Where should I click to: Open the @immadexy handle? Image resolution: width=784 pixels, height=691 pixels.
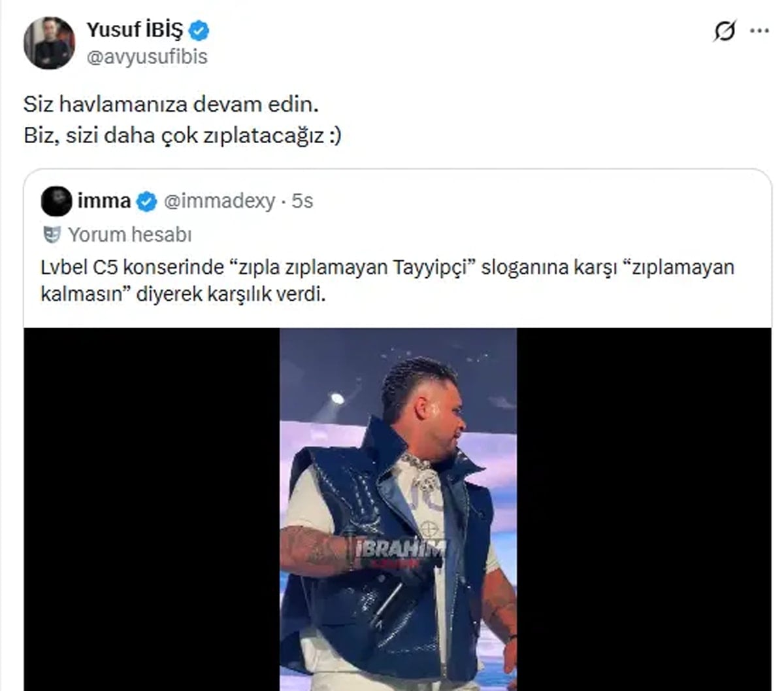coord(219,201)
